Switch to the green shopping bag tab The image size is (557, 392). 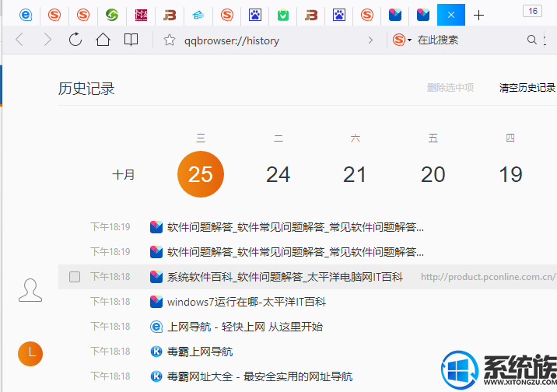282,15
